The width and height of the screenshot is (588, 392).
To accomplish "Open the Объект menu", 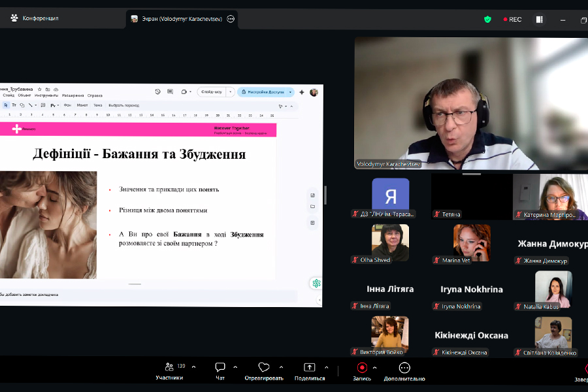I will (24, 95).
